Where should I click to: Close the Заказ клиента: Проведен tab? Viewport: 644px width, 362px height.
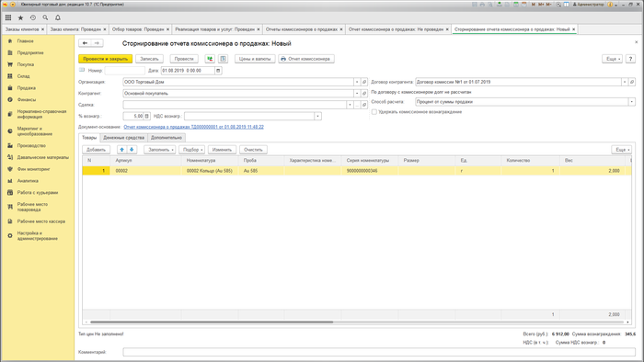click(105, 29)
